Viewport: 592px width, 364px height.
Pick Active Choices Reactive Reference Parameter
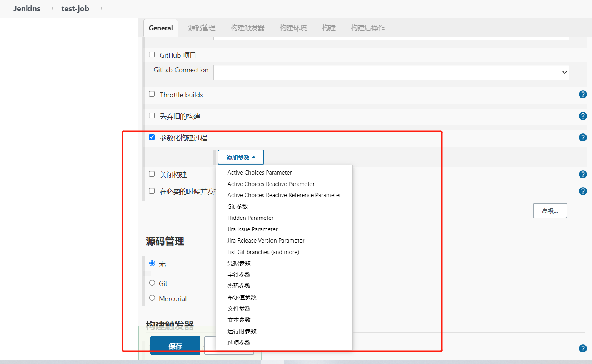tap(284, 195)
